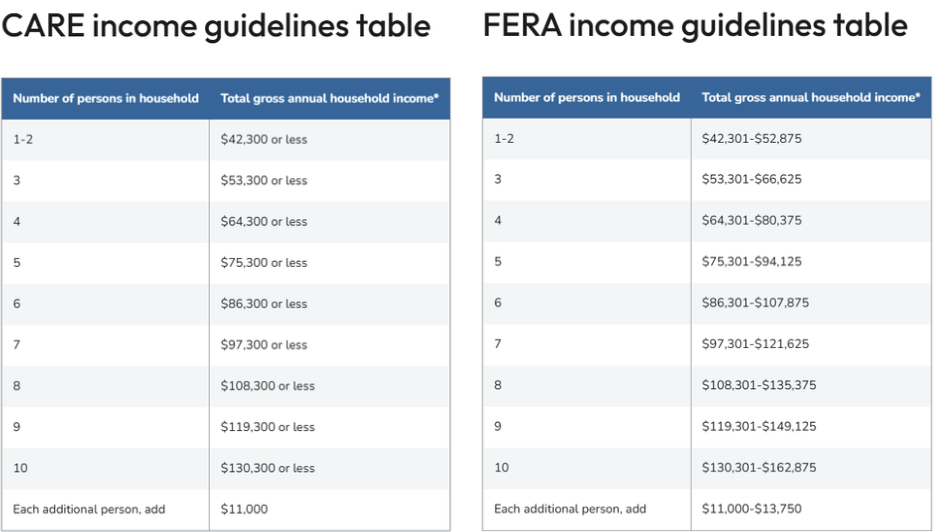Select the "$53,300 or less" cell

coord(264,181)
